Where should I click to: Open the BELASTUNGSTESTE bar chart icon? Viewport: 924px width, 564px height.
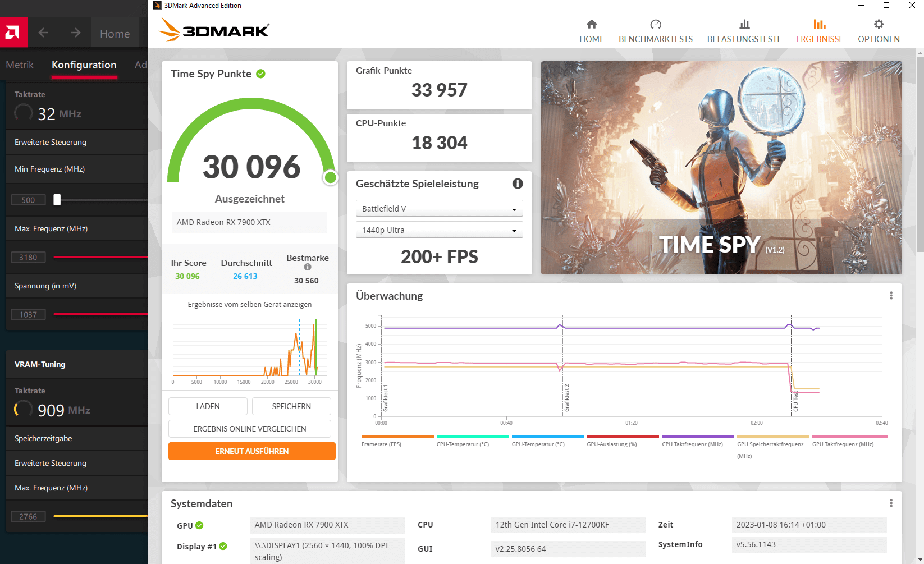[744, 24]
